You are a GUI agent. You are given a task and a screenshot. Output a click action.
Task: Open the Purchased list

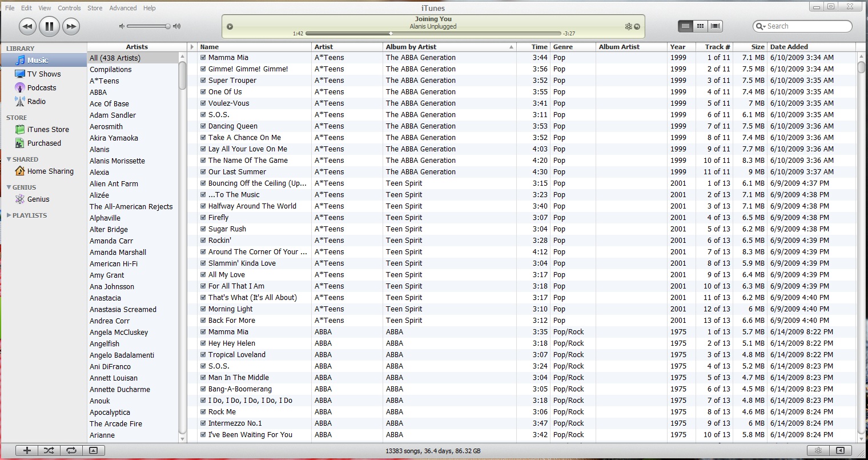tap(43, 143)
